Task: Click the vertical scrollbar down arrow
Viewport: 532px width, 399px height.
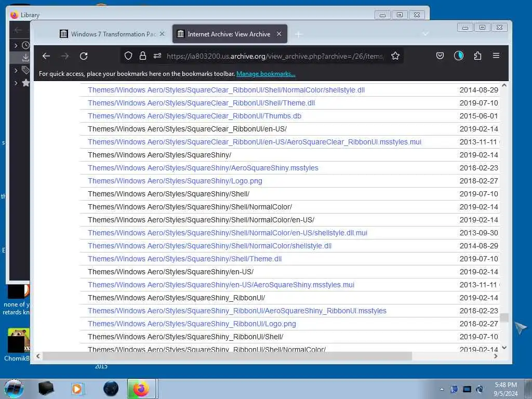Action: [x=504, y=348]
